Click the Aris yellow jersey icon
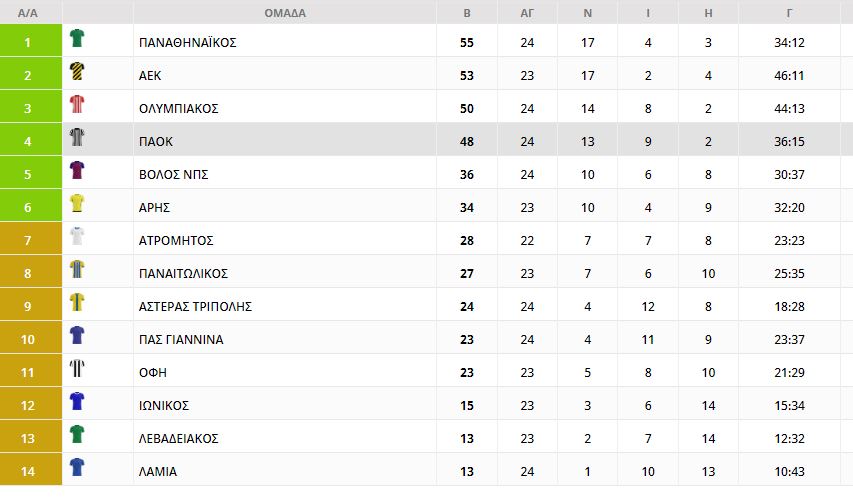Viewport: 853px width, 503px height. (77, 204)
